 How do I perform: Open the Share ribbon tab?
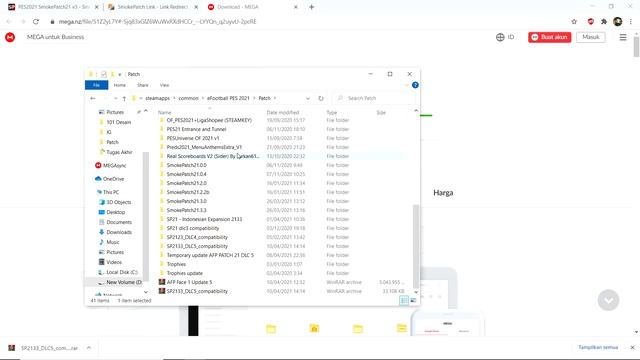point(143,85)
